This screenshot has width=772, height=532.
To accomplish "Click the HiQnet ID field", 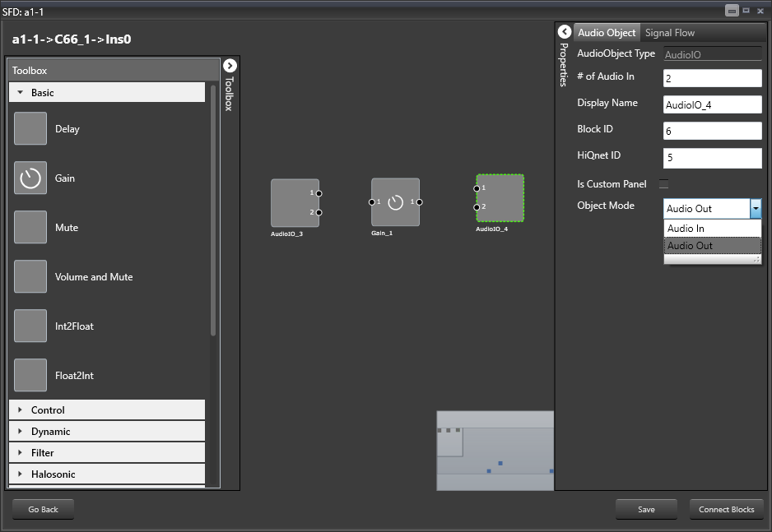I will pos(713,158).
